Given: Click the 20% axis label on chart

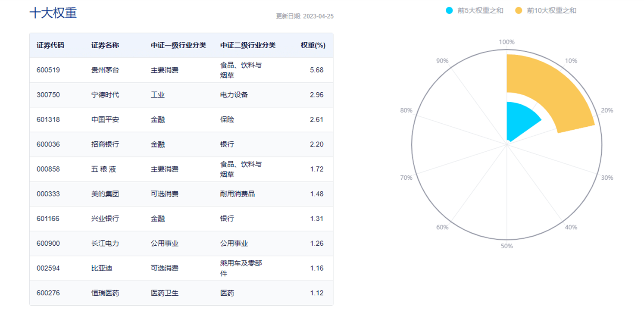Looking at the screenshot, I should click(x=607, y=110).
